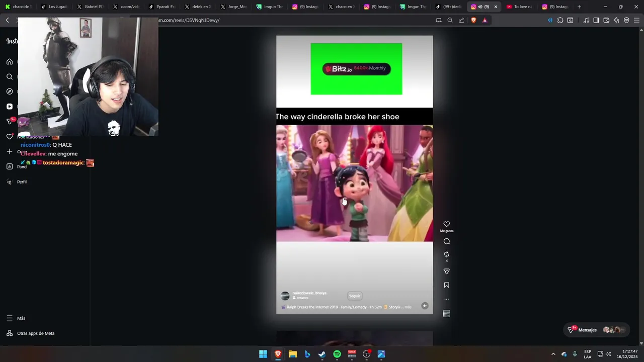Screen dimensions: 644x362
Task: Open the Explore compass icon in the sidebar
Action: coord(10,92)
